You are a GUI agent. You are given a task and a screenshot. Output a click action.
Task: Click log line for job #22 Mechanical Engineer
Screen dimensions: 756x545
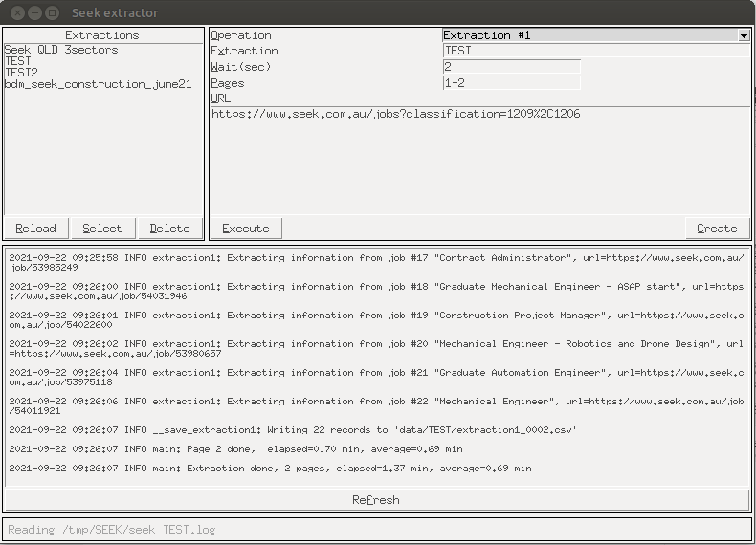(376, 405)
